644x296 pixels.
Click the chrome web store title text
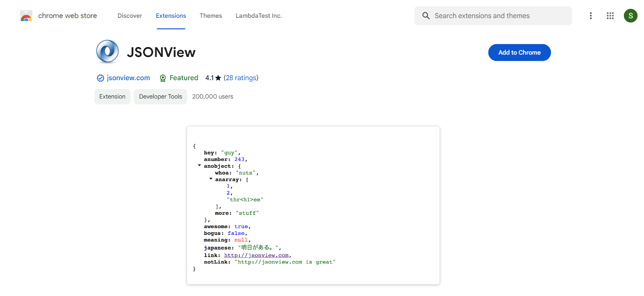68,16
